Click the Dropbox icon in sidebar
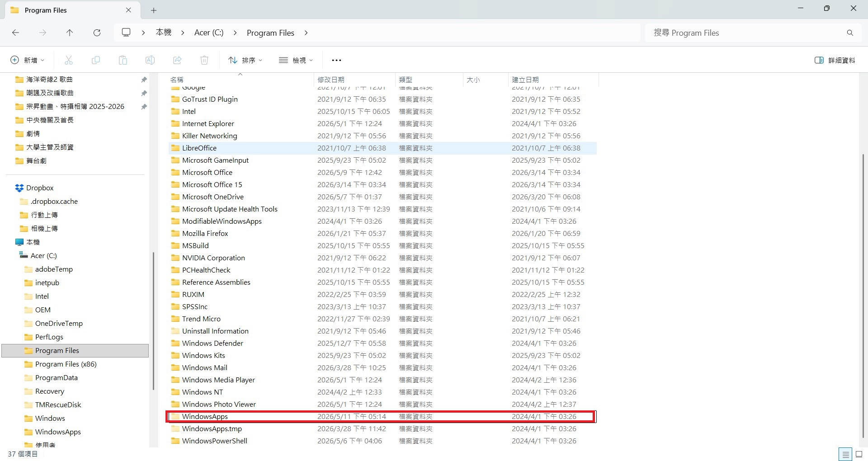868x461 pixels. [19, 188]
